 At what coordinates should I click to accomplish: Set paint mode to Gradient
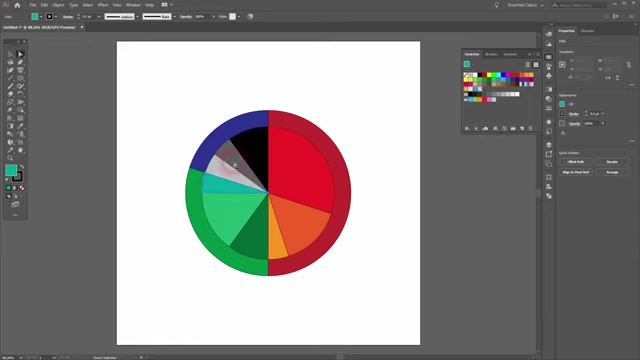tap(15, 188)
